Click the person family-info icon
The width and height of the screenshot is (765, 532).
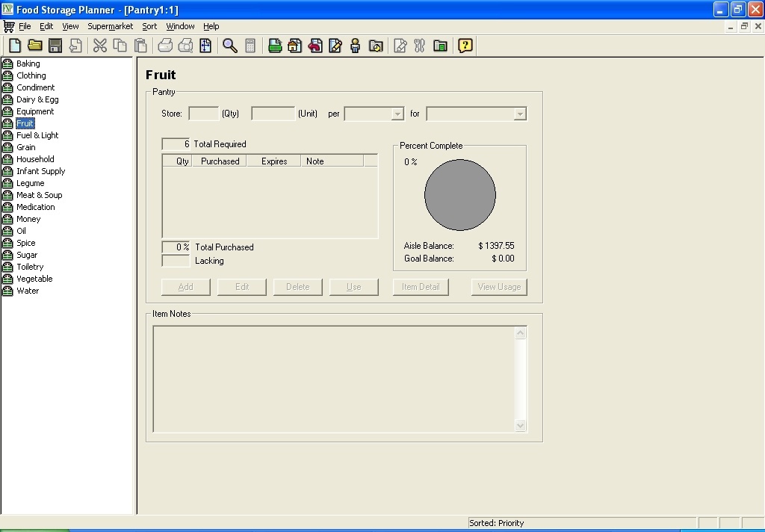coord(355,46)
